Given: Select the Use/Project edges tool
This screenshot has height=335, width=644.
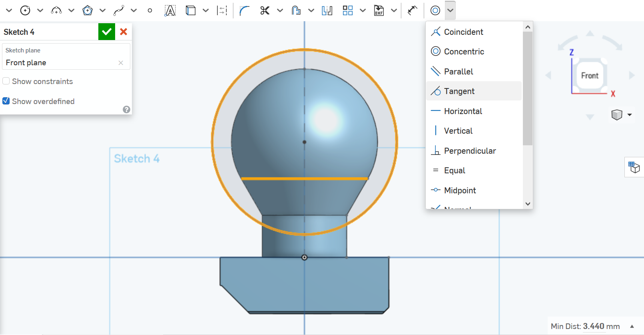Looking at the screenshot, I should click(191, 10).
